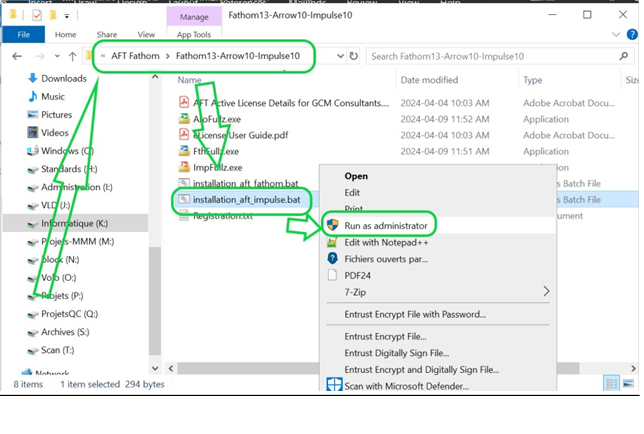
Task: Select the ImpFullz.exe application
Action: click(x=210, y=168)
